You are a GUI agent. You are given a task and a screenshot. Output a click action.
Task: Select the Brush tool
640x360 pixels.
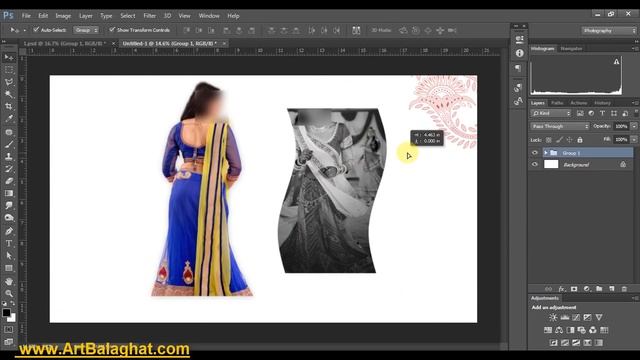click(9, 144)
